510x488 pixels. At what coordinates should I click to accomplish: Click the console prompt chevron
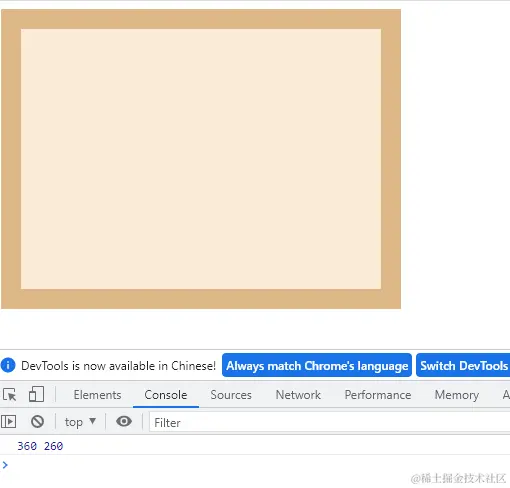click(x=5, y=465)
